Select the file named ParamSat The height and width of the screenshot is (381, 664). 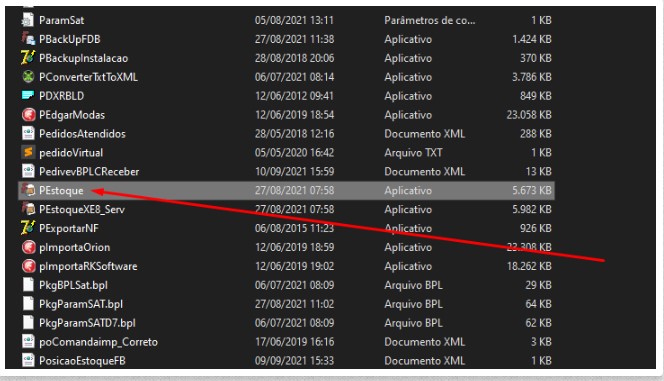(61, 20)
